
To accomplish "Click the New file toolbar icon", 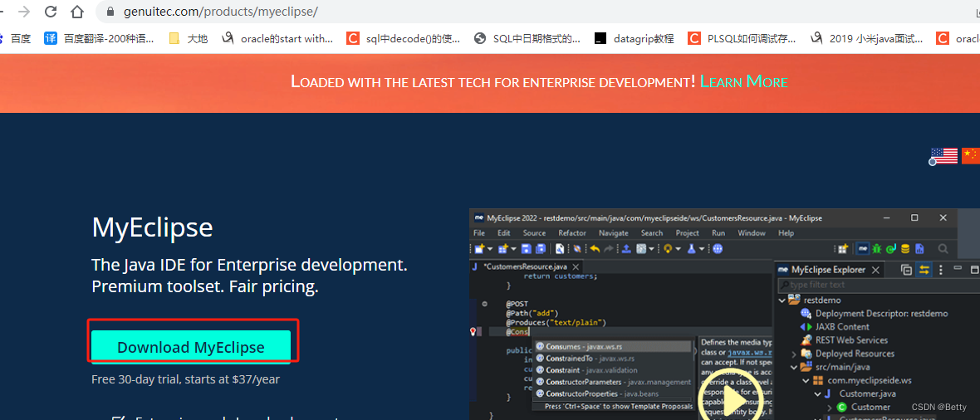I will point(480,249).
